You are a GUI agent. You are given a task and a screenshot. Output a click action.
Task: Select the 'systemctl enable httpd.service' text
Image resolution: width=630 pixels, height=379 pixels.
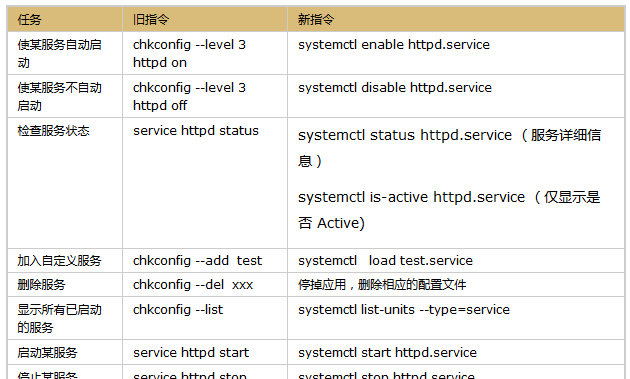pos(394,45)
